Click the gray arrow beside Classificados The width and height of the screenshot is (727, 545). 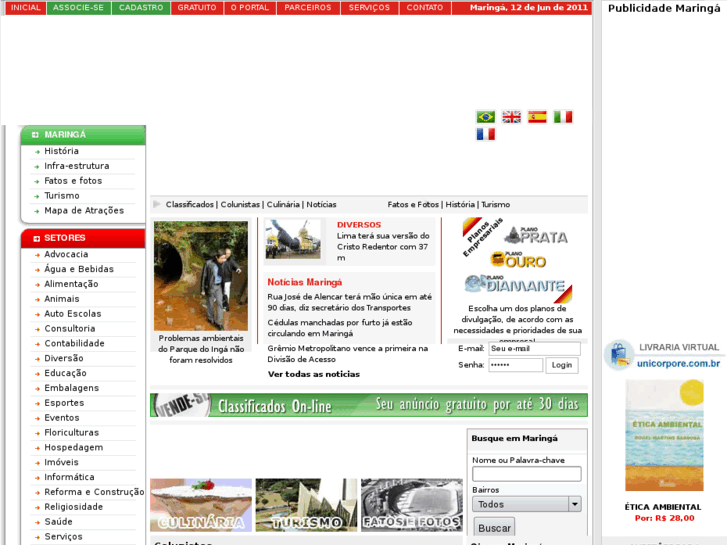coord(157,204)
